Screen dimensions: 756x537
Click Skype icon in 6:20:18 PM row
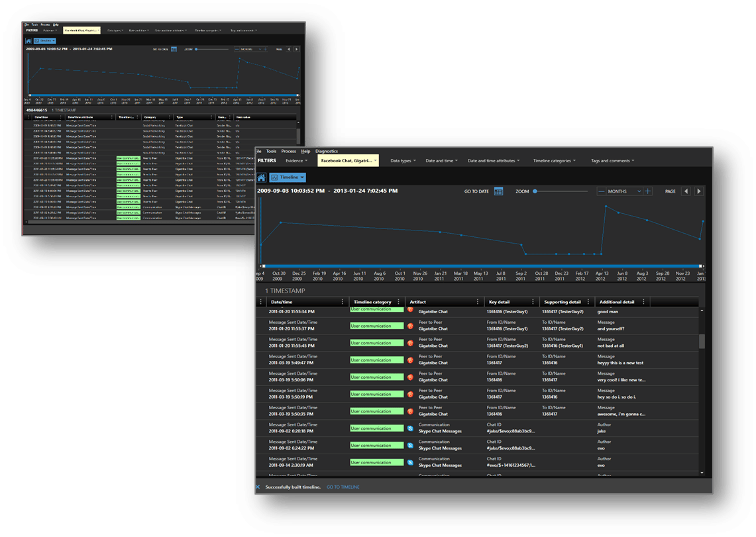[410, 428]
